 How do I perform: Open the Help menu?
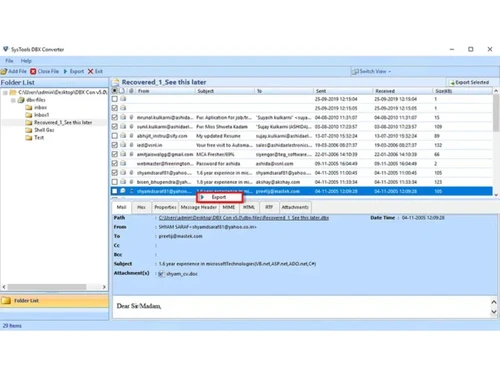26,61
